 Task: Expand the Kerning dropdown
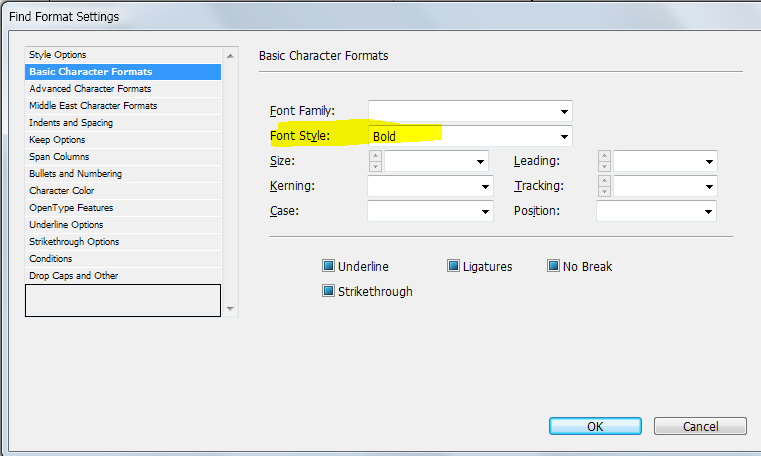click(485, 187)
